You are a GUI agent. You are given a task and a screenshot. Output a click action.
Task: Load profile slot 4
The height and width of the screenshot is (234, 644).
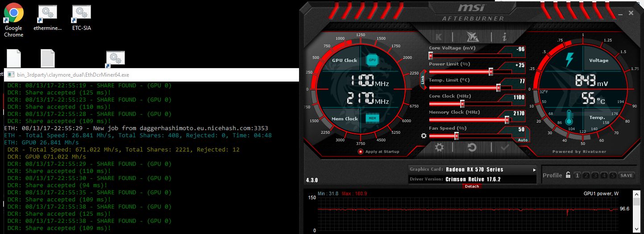click(x=604, y=176)
